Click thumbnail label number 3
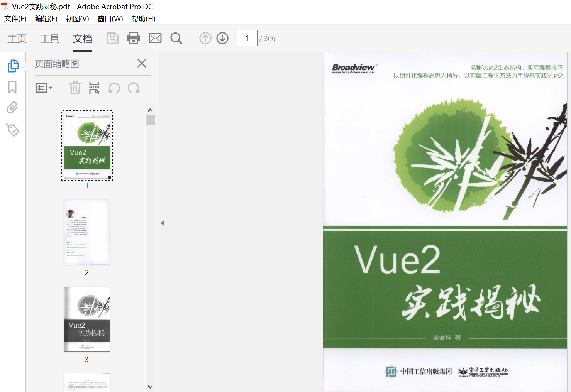 point(87,360)
